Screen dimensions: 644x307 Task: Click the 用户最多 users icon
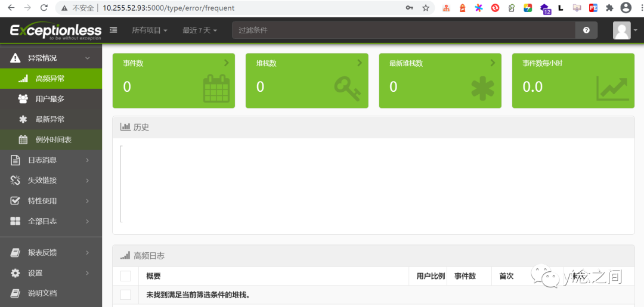(x=23, y=99)
